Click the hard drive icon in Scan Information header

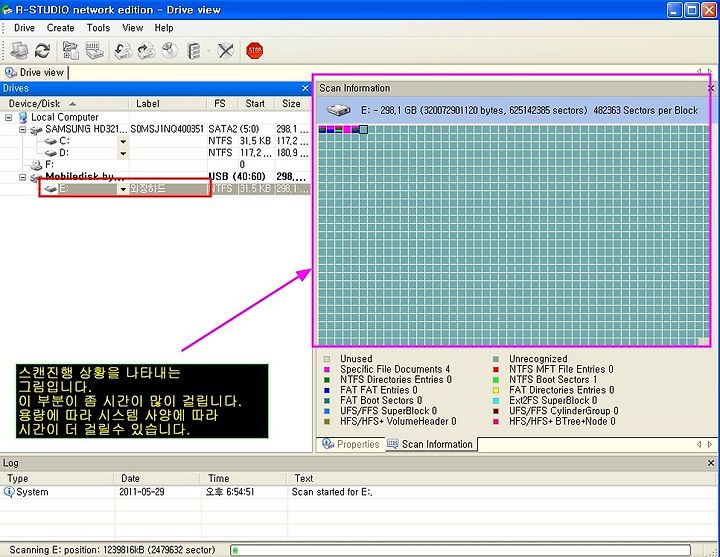click(x=339, y=110)
